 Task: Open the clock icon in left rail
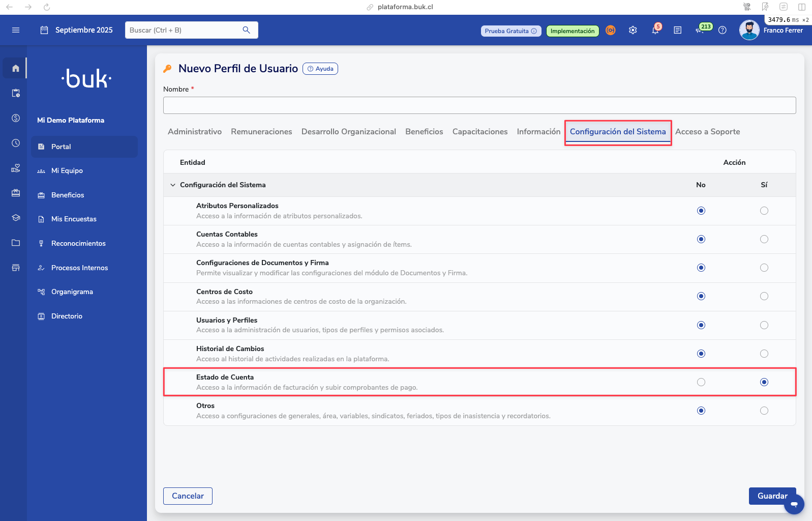(16, 143)
